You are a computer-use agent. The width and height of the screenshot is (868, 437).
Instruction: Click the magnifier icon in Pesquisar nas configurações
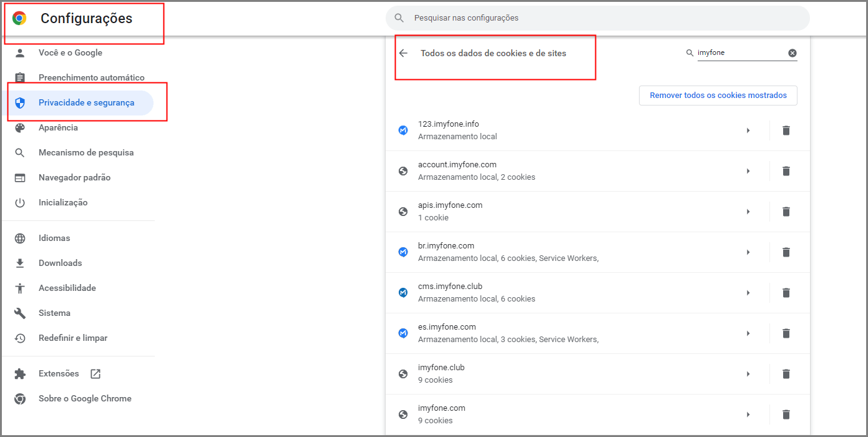(399, 18)
